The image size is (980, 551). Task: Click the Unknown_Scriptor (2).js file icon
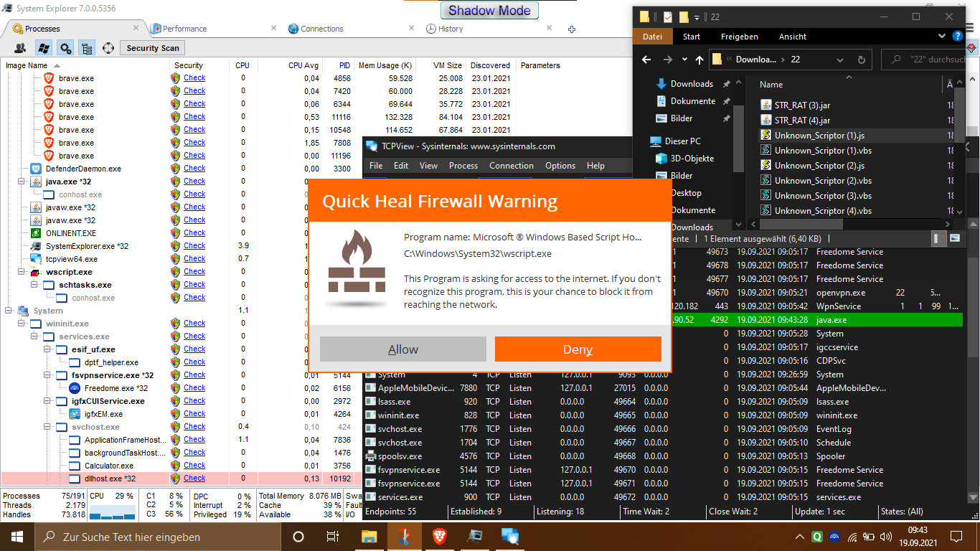[765, 166]
